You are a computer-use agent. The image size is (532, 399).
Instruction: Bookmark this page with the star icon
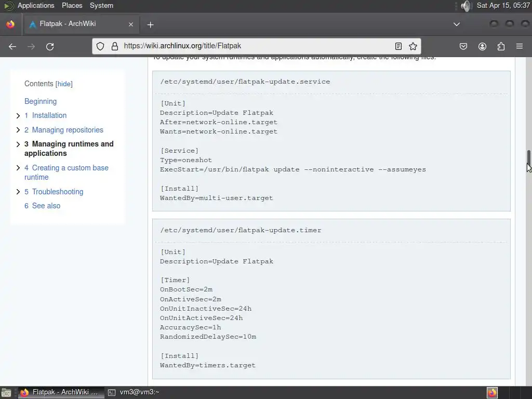point(413,46)
